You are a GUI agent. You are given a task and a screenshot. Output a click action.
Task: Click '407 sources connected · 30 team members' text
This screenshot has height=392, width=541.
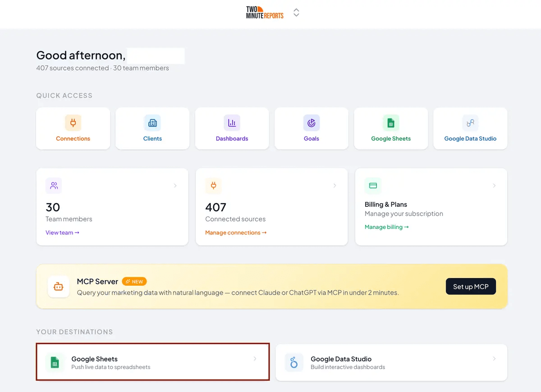(x=103, y=68)
